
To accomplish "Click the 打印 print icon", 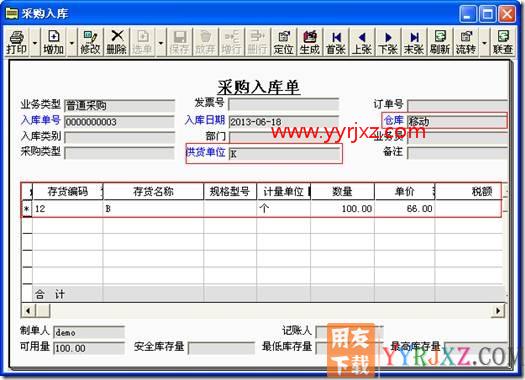I will [x=17, y=42].
